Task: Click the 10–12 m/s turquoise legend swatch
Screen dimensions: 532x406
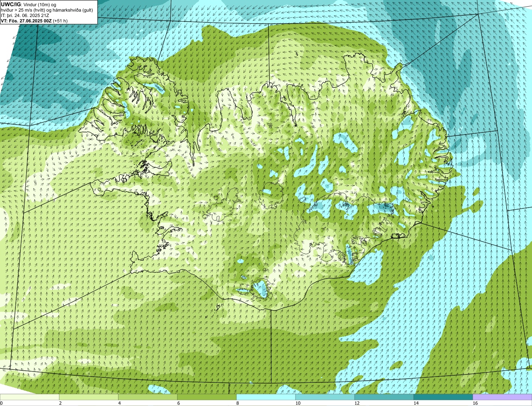Action: click(325, 397)
